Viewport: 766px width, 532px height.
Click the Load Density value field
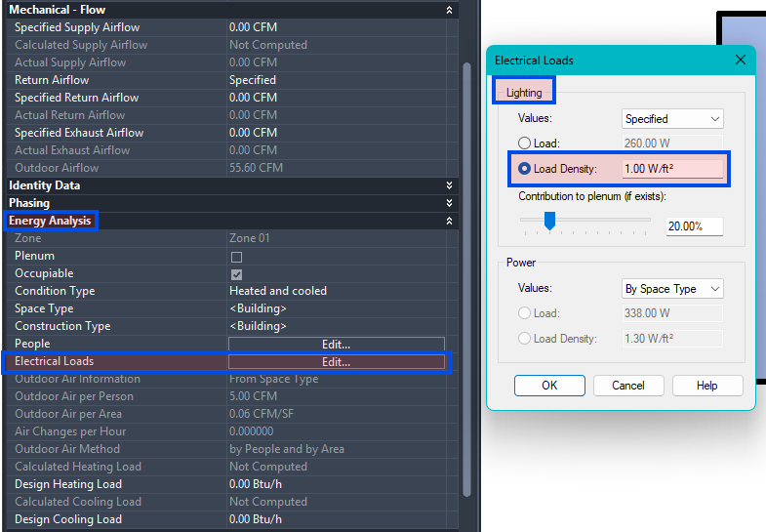(672, 169)
